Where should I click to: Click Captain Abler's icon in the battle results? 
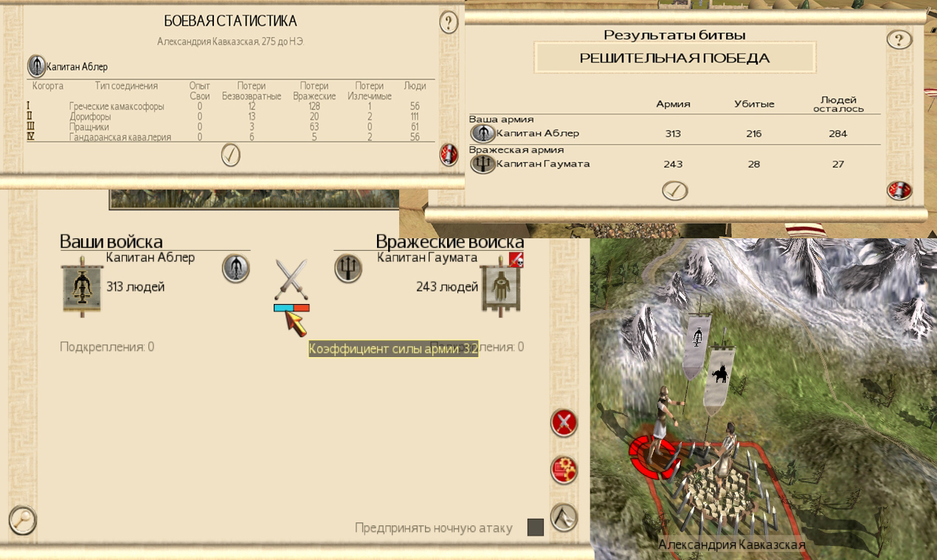click(483, 134)
